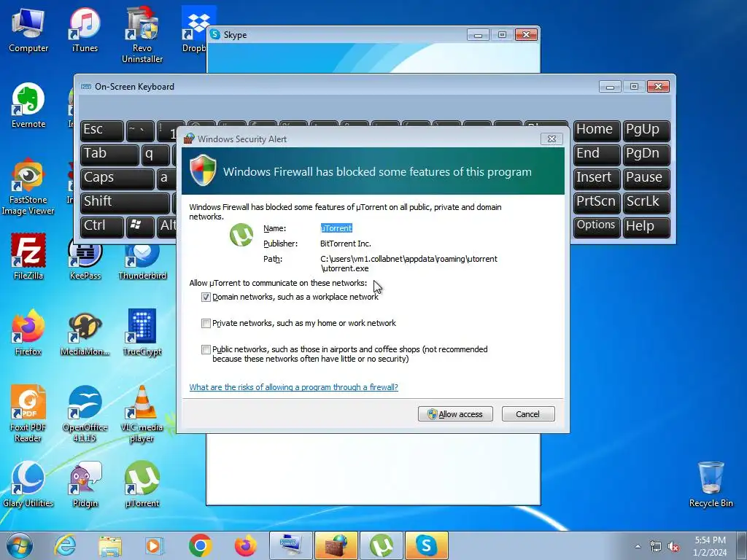This screenshot has width=747, height=560.
Task: Open Revo Uninstaller desktop shortcut
Action: click(142, 36)
